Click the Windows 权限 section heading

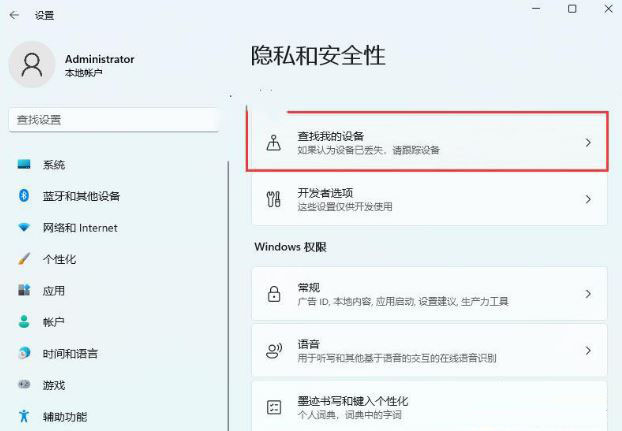(x=290, y=247)
